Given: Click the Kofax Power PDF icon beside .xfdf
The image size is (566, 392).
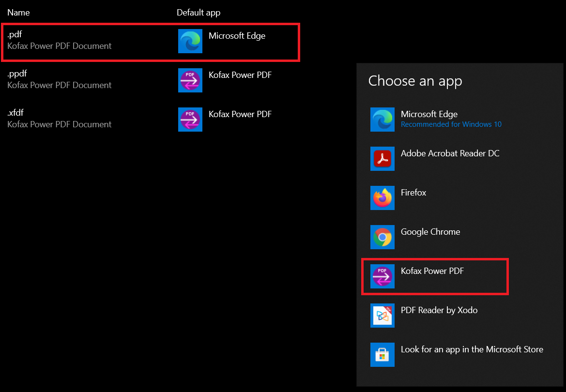Looking at the screenshot, I should coord(190,119).
